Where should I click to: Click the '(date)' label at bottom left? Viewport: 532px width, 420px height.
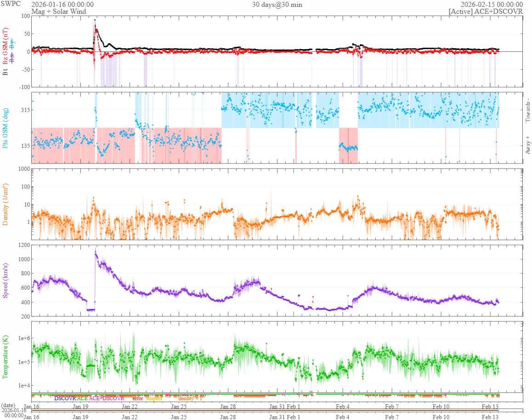[8, 405]
